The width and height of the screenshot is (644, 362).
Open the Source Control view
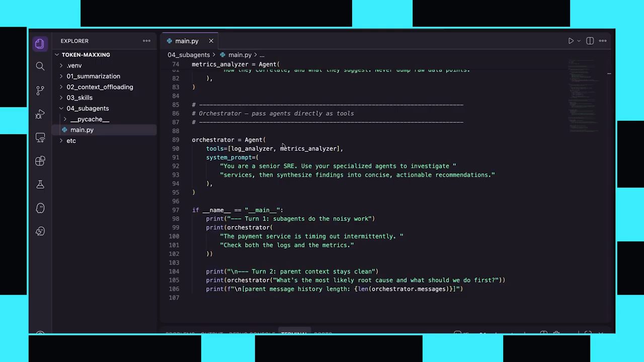tap(40, 90)
